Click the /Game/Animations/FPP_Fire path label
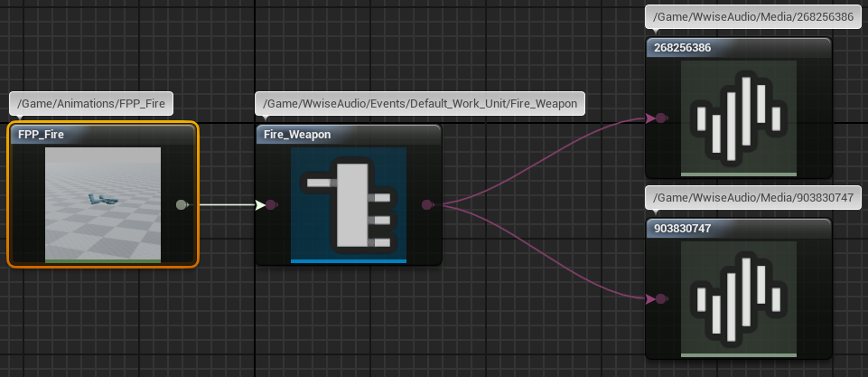 [x=91, y=104]
